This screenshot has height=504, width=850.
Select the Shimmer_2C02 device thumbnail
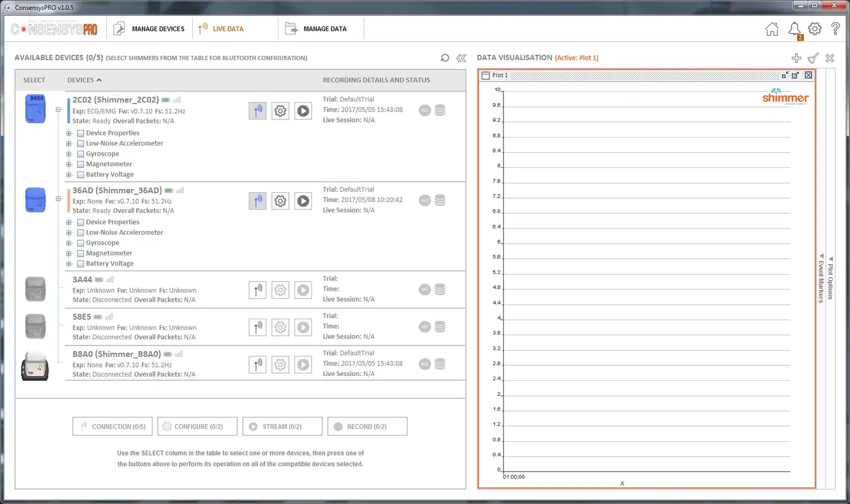[36, 109]
